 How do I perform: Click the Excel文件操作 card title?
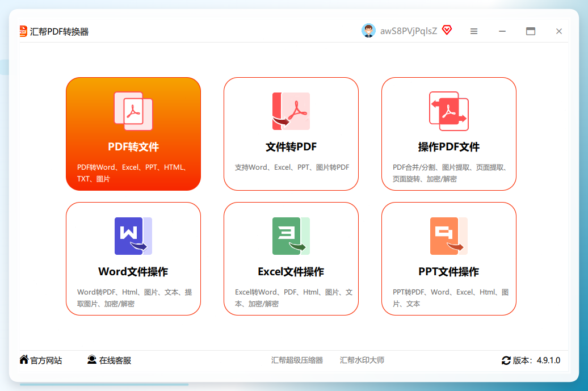point(291,271)
